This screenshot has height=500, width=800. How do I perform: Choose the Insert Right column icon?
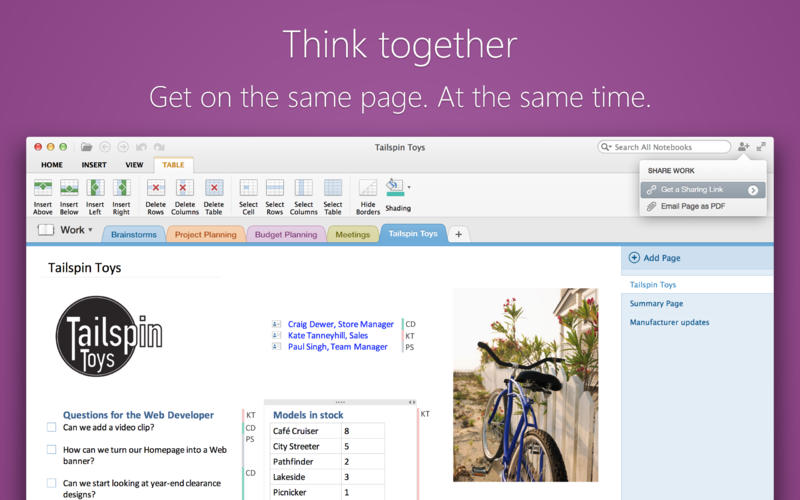tap(121, 188)
